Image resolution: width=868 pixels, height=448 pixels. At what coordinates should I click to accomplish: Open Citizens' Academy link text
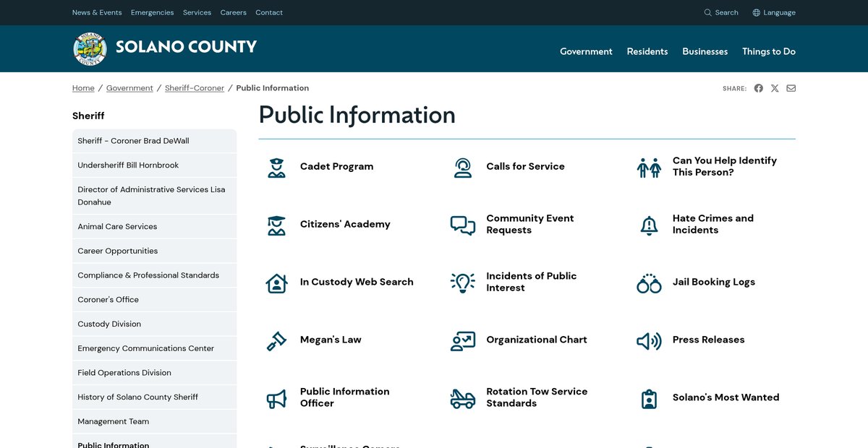(345, 224)
